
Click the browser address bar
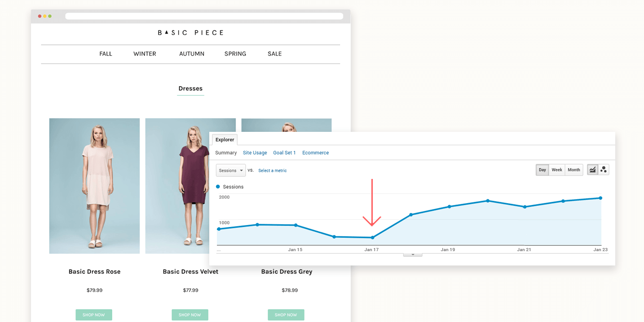204,16
